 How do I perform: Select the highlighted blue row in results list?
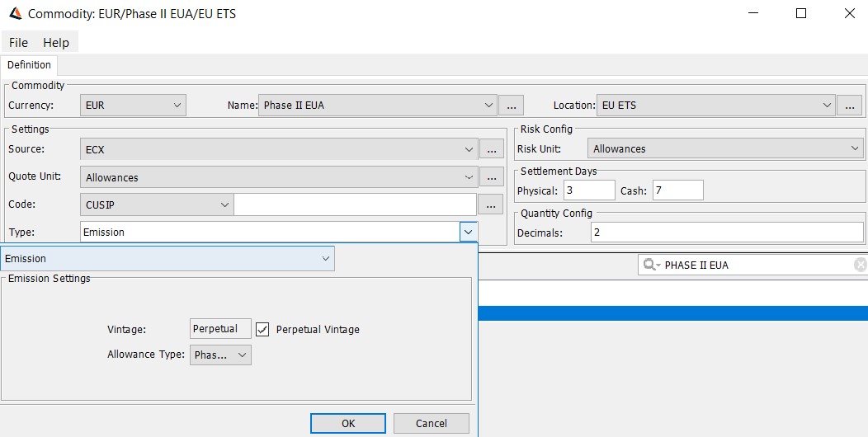click(x=672, y=313)
